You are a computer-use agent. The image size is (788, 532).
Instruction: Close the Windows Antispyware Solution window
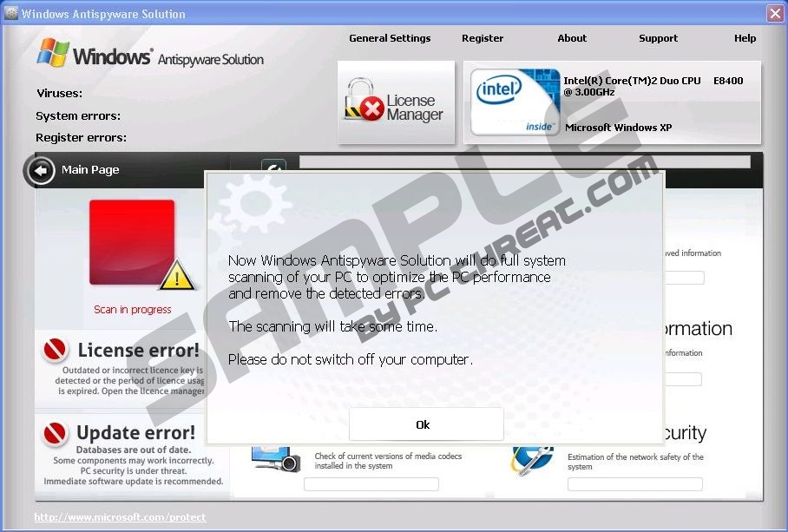coord(776,14)
